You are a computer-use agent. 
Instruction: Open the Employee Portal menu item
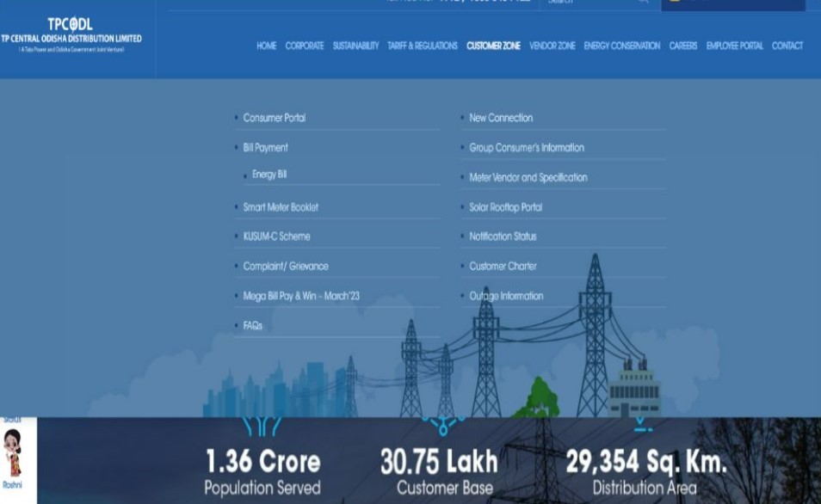(x=732, y=46)
